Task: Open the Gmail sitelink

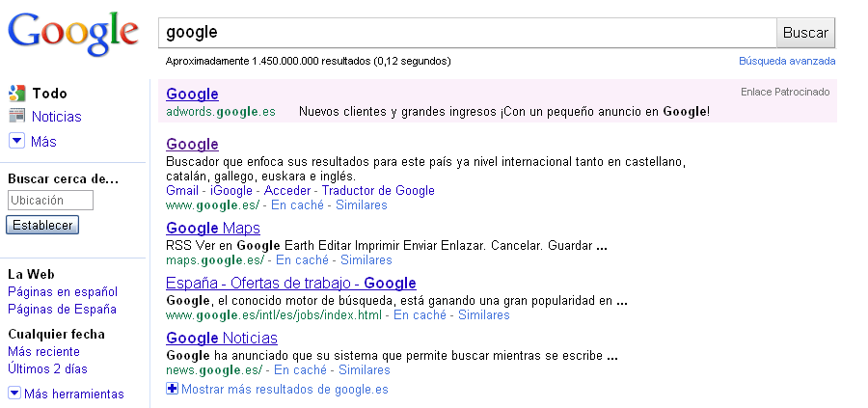Action: [182, 190]
